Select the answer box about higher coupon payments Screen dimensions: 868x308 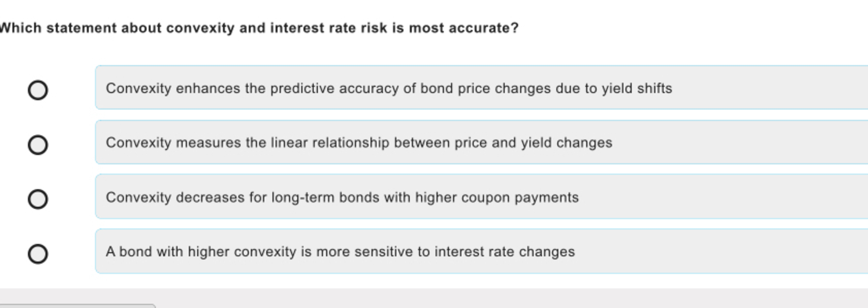481,196
